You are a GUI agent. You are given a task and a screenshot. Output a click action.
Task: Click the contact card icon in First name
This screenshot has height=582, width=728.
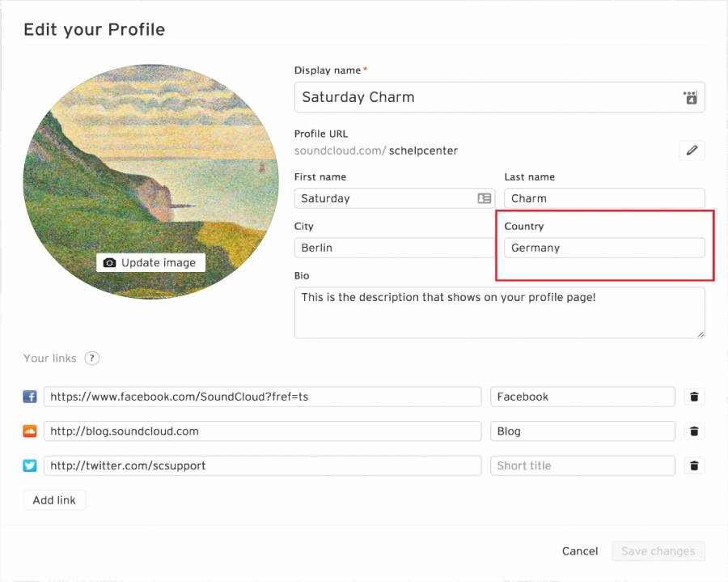point(485,198)
